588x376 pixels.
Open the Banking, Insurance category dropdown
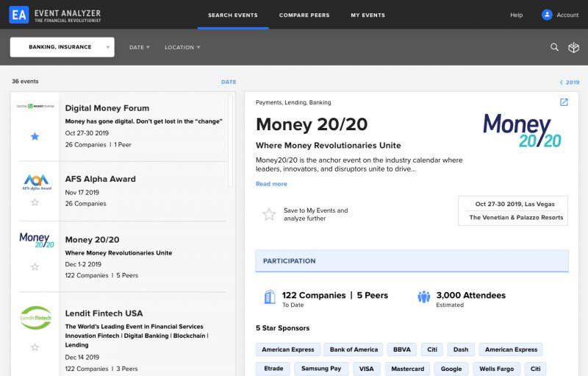click(62, 47)
